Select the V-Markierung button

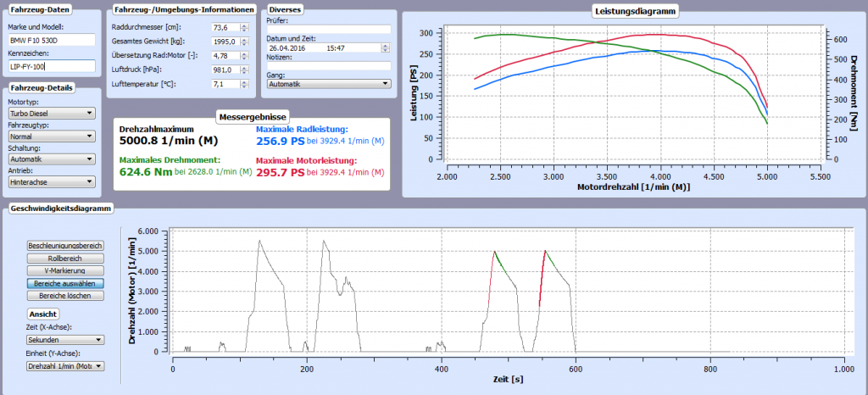coord(65,270)
